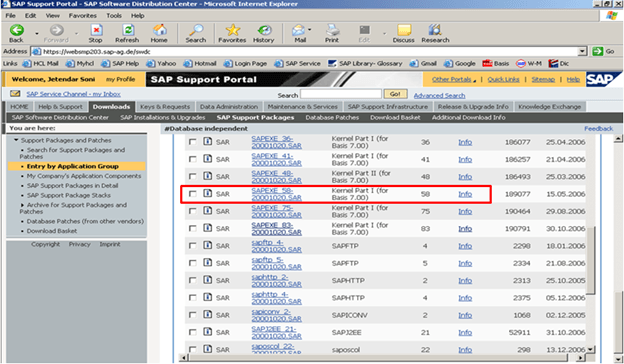
Task: Check the box for SAPEXE_58 package
Action: (x=193, y=194)
